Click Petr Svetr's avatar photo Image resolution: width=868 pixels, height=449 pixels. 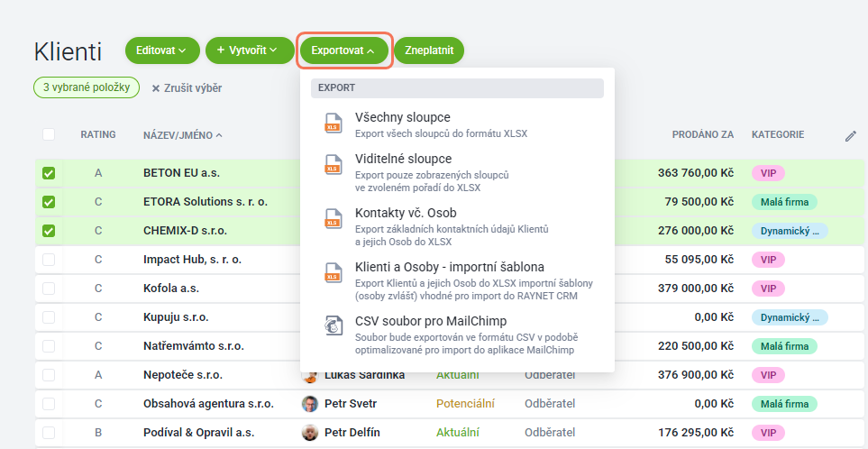point(310,404)
